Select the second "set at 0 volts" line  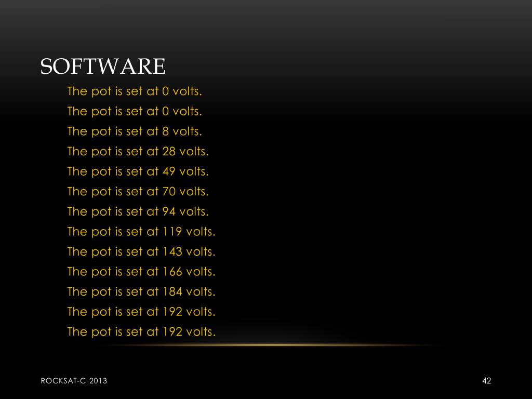tap(135, 112)
